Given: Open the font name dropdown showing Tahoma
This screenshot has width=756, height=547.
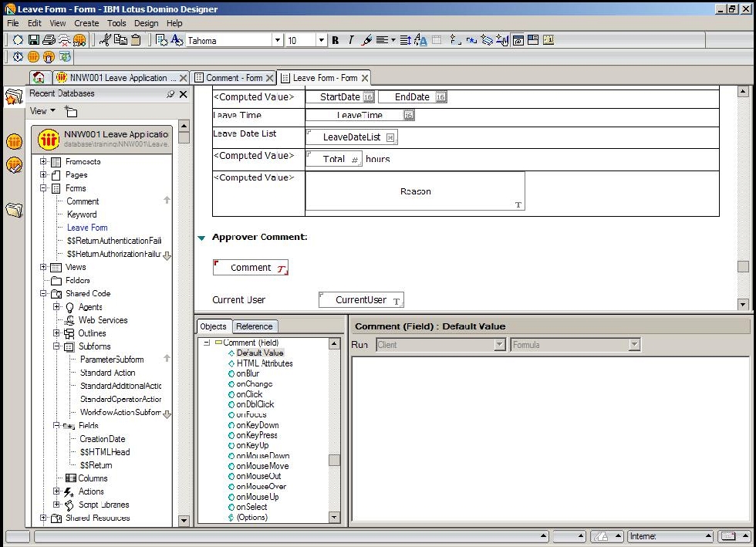Looking at the screenshot, I should pos(277,41).
